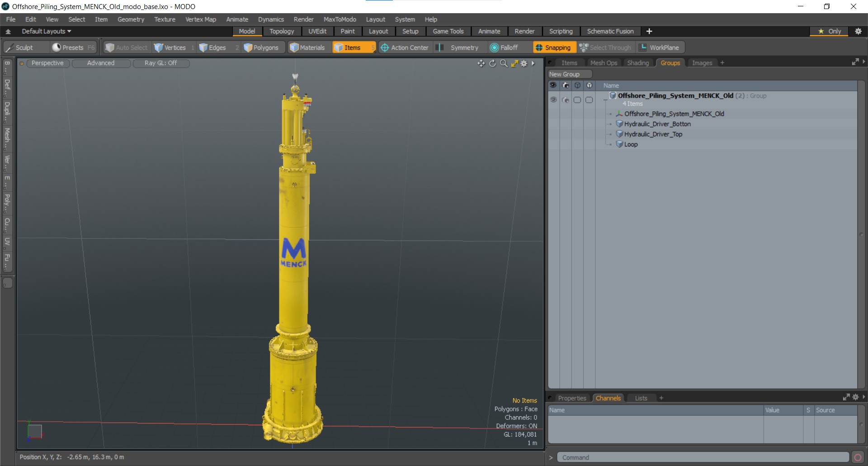Click the viewport rotate icon
The image size is (868, 466).
point(493,63)
